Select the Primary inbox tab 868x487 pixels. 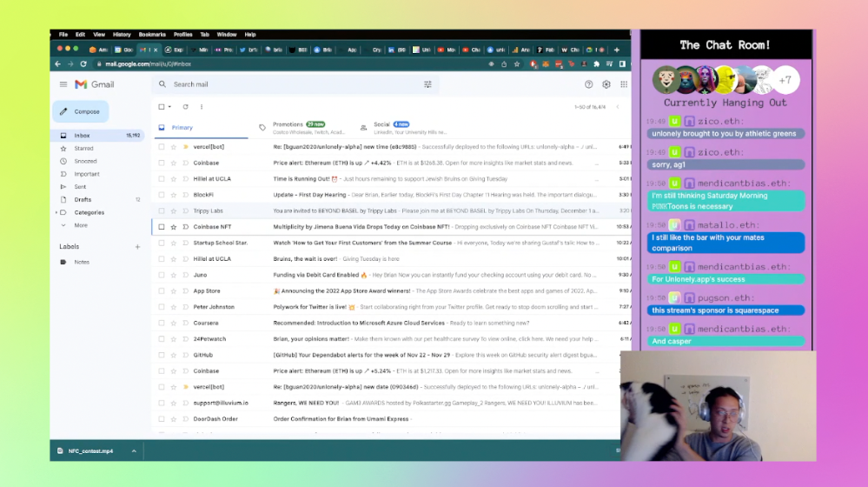[201, 128]
